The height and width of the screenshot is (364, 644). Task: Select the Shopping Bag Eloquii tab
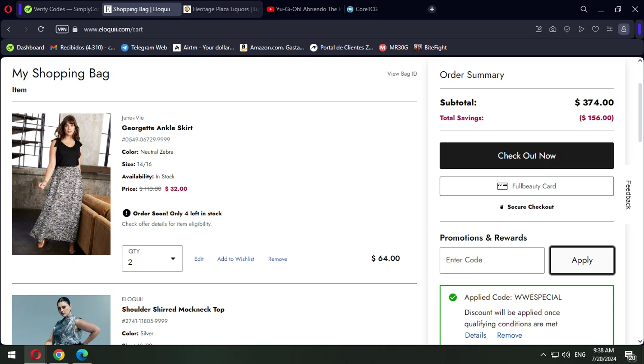141,9
